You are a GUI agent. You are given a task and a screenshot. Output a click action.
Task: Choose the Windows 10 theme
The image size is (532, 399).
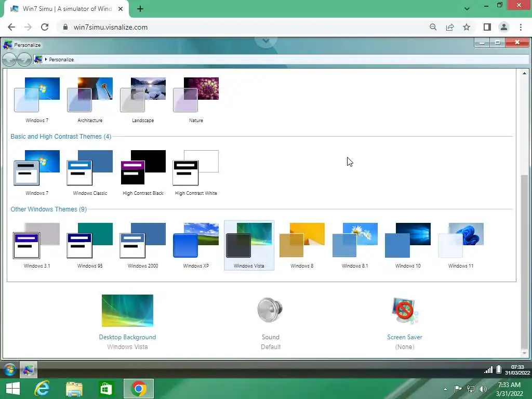click(x=408, y=245)
